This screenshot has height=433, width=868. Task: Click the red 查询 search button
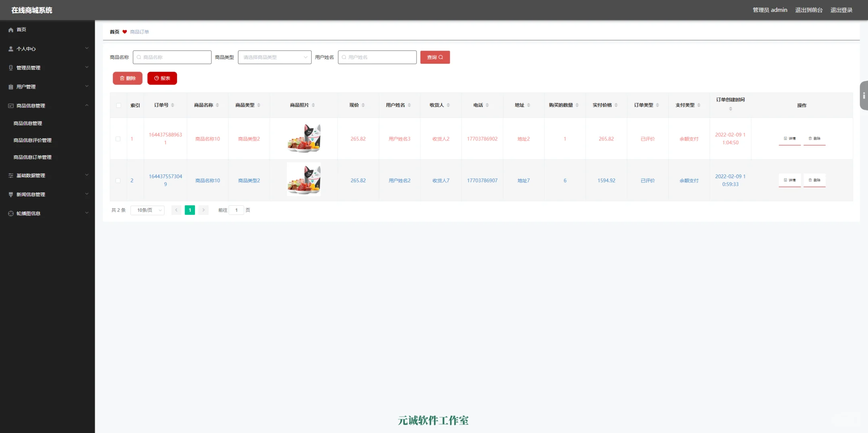coord(435,57)
